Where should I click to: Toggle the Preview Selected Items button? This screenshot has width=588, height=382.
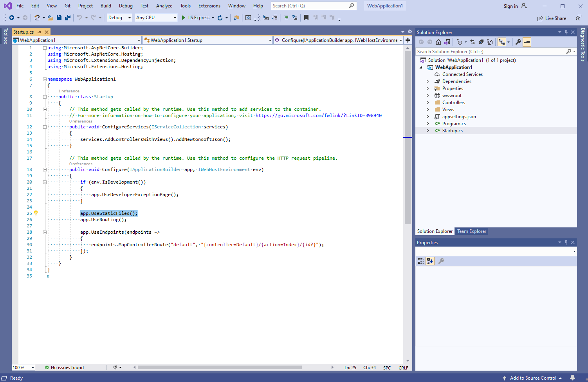click(x=527, y=42)
